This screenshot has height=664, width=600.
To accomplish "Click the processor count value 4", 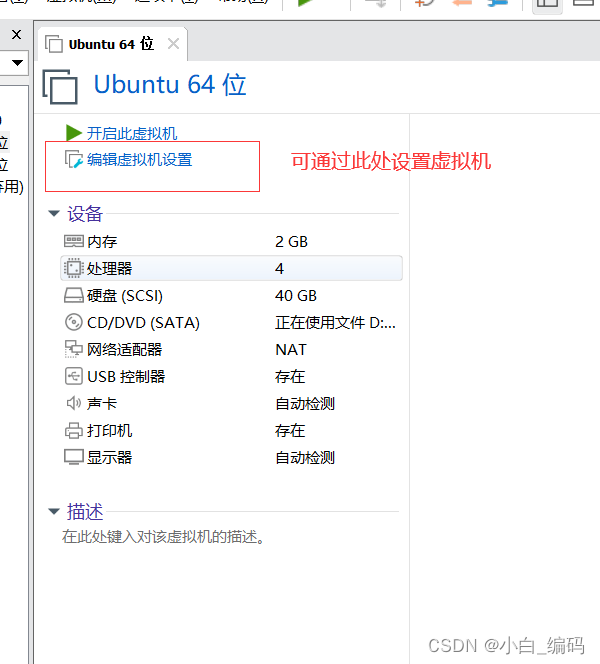I will (279, 268).
